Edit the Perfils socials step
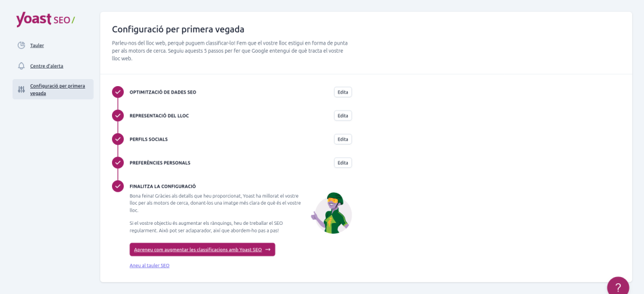 [x=343, y=139]
